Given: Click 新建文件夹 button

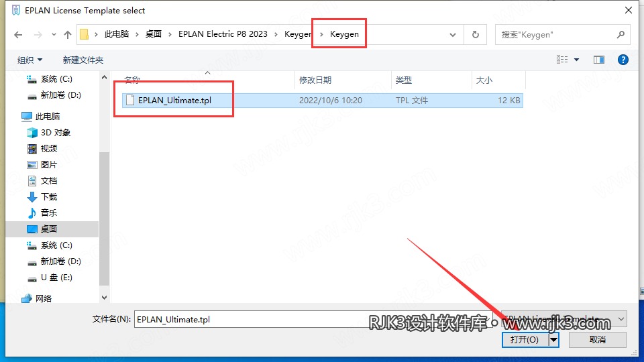Looking at the screenshot, I should pyautogui.click(x=83, y=60).
